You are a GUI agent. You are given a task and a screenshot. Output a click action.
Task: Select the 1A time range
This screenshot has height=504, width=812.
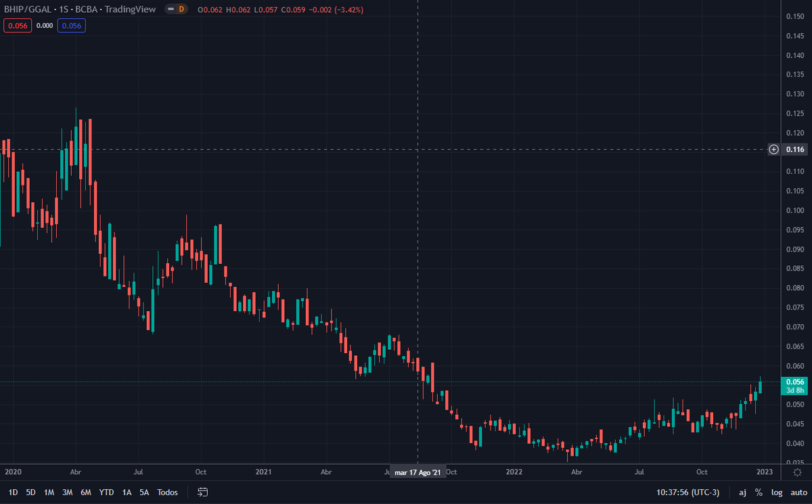click(127, 492)
